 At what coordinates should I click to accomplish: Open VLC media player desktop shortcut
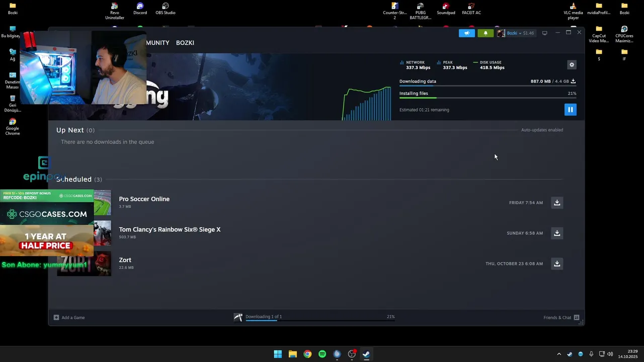[x=573, y=11]
